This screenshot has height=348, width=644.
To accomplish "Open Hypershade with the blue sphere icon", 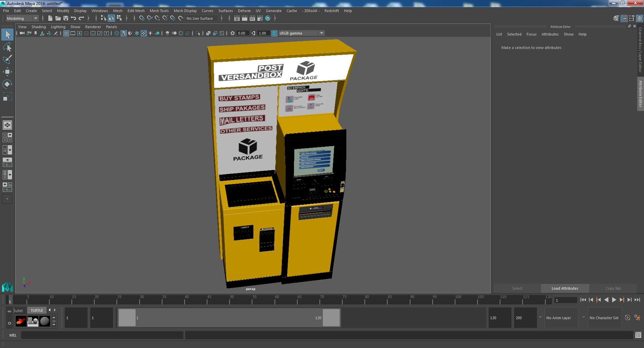I will tap(268, 18).
